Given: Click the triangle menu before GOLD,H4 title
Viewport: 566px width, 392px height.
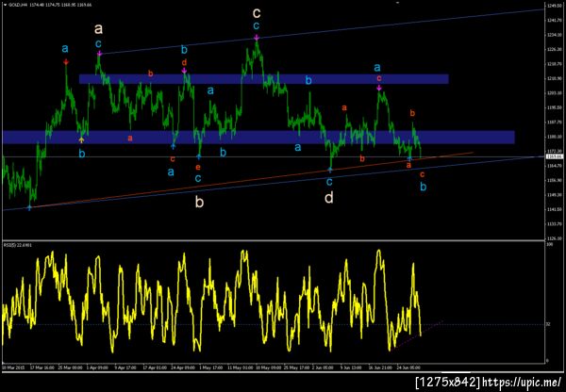Looking at the screenshot, I should [x=6, y=5].
